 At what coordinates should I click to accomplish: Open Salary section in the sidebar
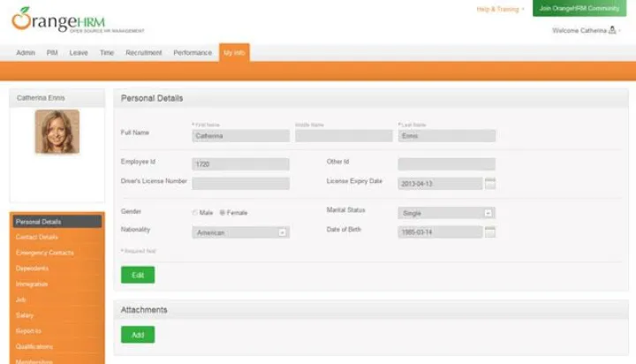tap(26, 315)
